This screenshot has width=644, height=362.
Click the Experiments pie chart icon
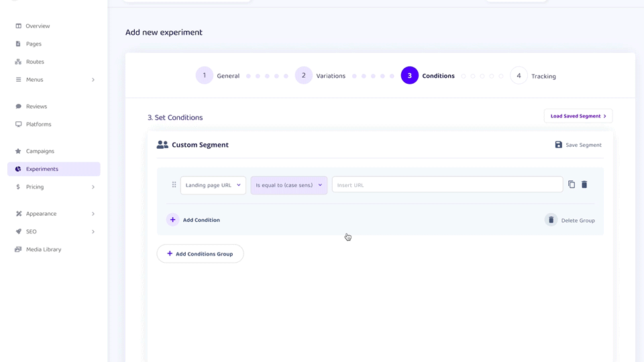pos(18,169)
